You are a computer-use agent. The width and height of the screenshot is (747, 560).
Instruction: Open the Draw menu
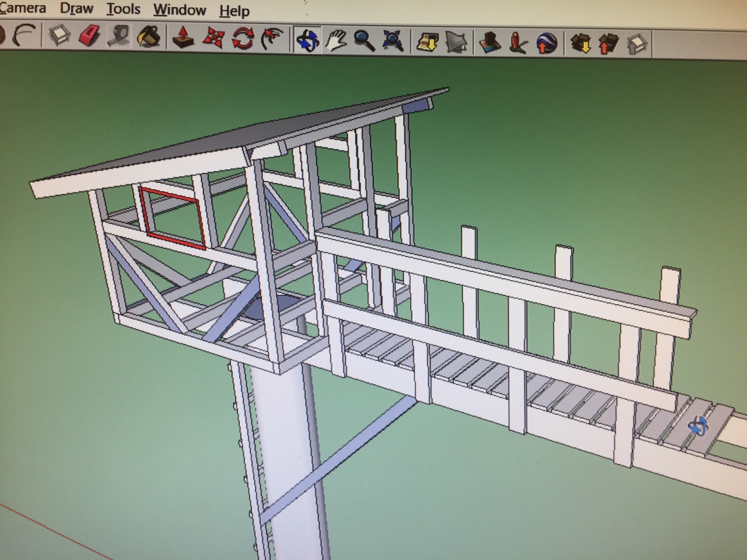coord(77,8)
